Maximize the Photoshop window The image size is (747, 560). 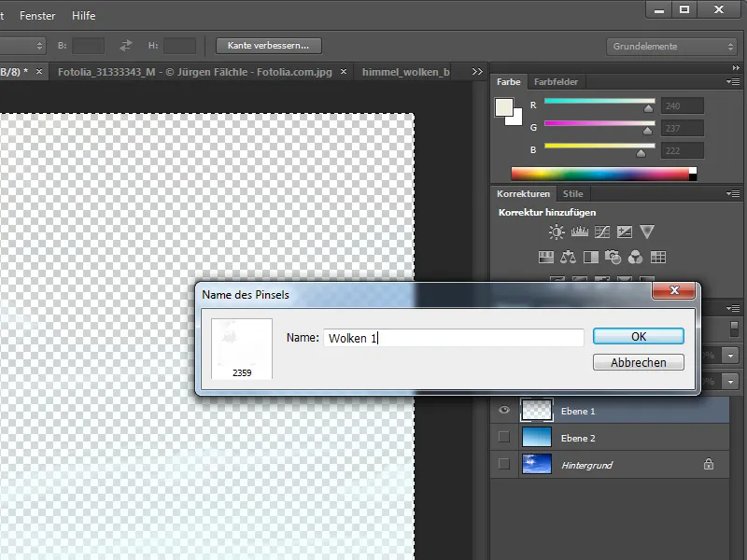(x=684, y=9)
